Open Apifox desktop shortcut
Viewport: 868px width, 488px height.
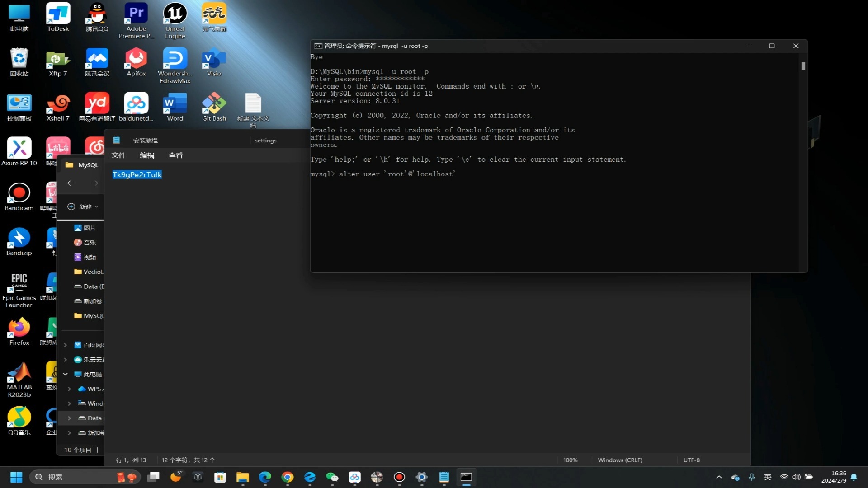pos(136,62)
